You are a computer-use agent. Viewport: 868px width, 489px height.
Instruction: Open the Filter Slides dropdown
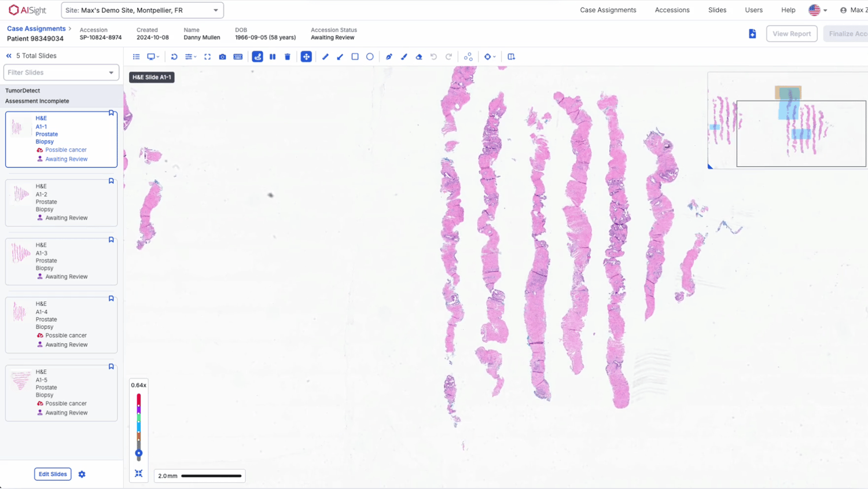61,72
